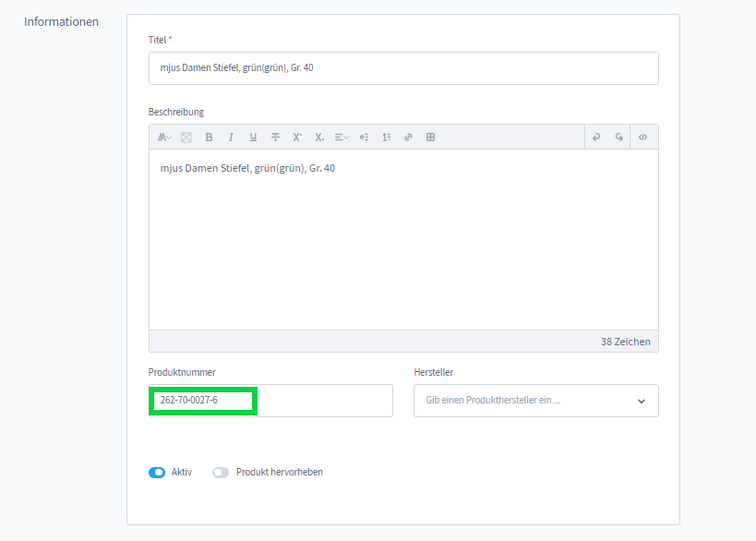Click the '38 Zeichen' character count
This screenshot has height=541, width=756.
[625, 342]
